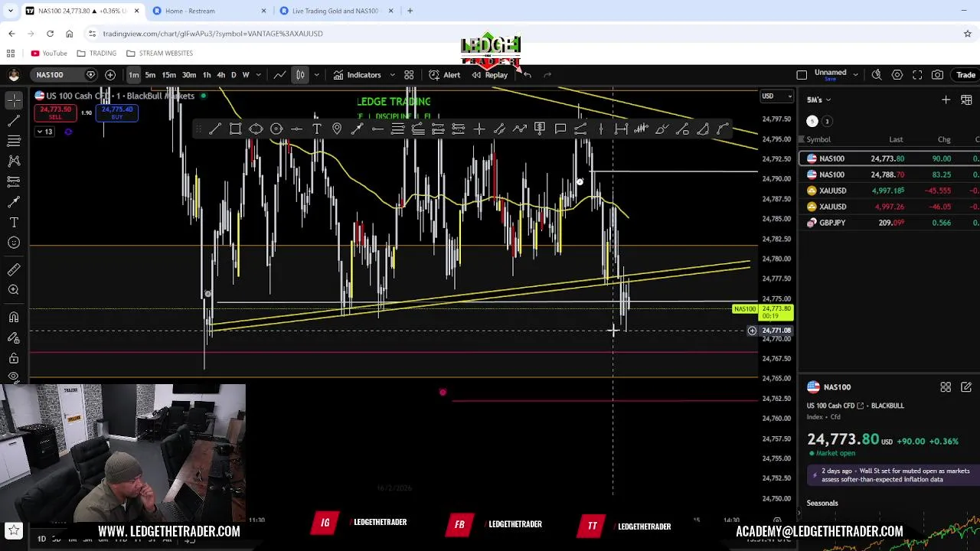980x551 pixels.
Task: Undo the last chart action
Action: (527, 75)
